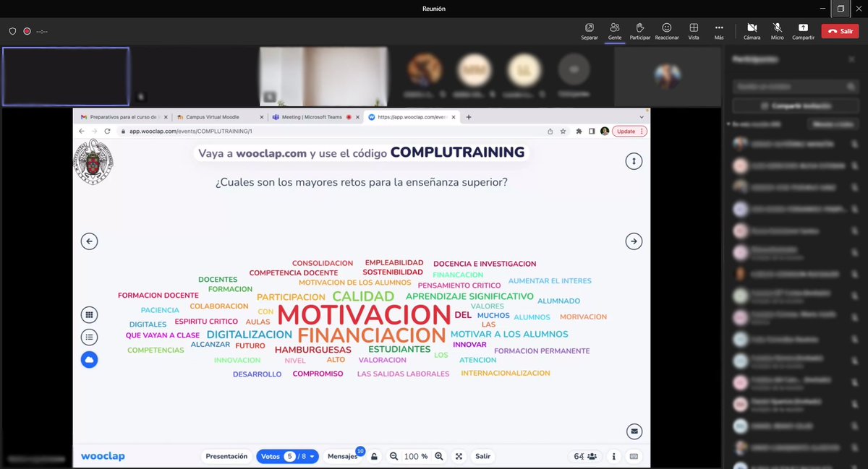
Task: Open Wooclap information icon
Action: click(x=613, y=456)
